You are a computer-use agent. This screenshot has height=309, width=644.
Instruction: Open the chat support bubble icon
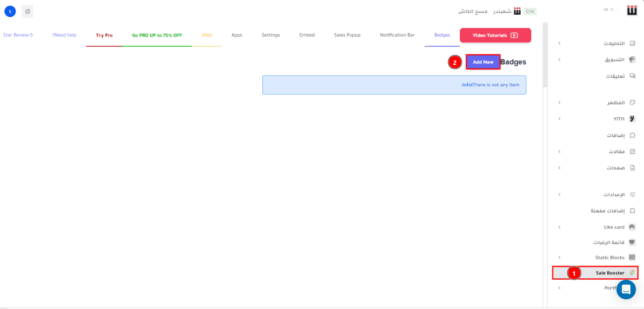click(x=626, y=289)
